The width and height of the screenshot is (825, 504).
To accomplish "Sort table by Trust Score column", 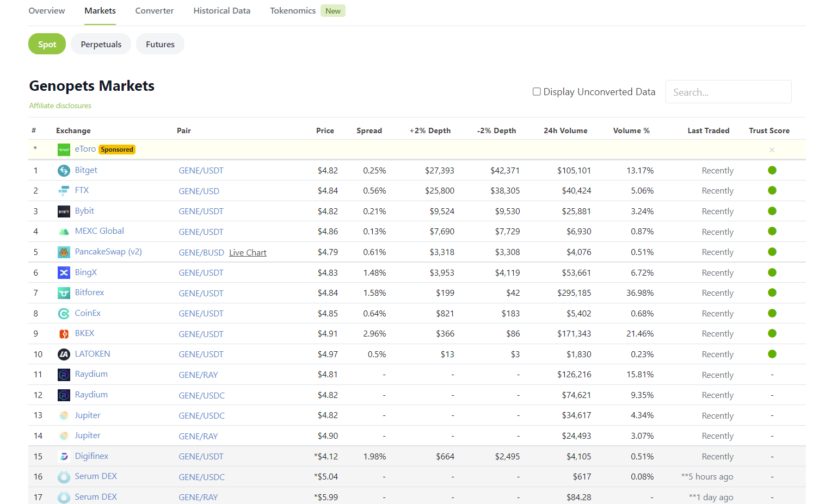I will pos(768,130).
